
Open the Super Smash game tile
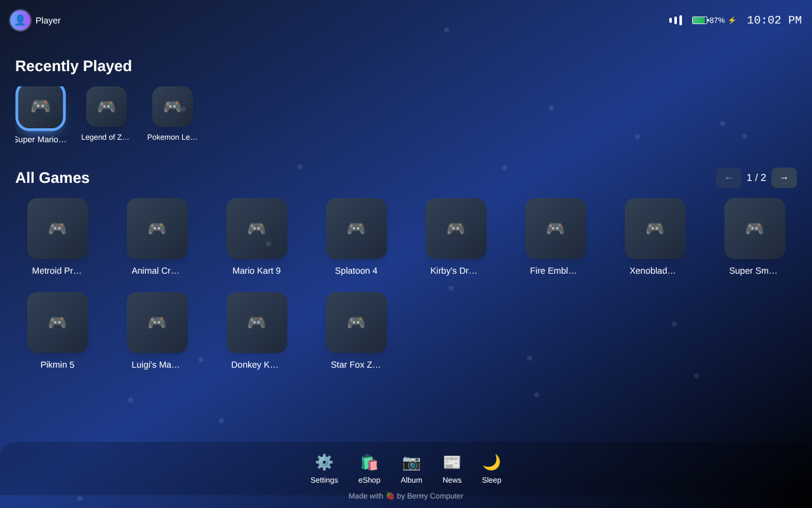click(755, 229)
